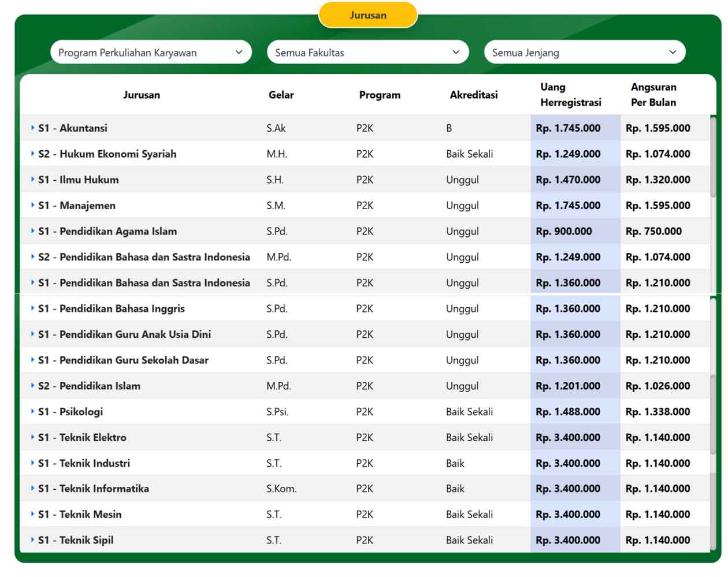Image resolution: width=728 pixels, height=577 pixels.
Task: Expand the S1 - Teknik Sipil arrow
Action: [32, 540]
